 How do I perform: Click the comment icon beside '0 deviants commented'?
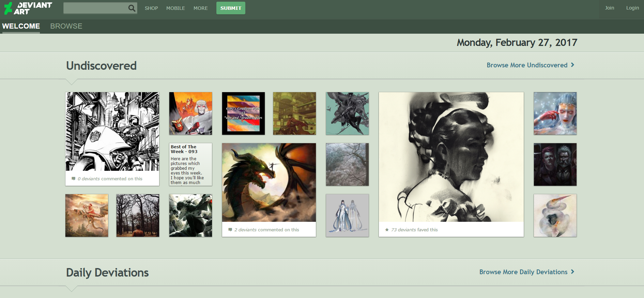(x=73, y=179)
